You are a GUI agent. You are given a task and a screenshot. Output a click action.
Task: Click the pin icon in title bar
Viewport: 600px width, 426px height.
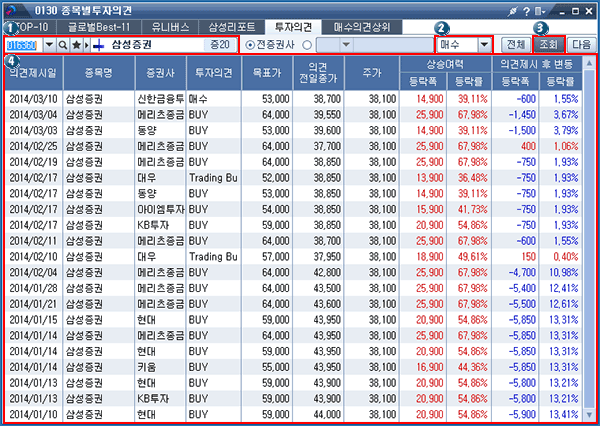[x=512, y=11]
